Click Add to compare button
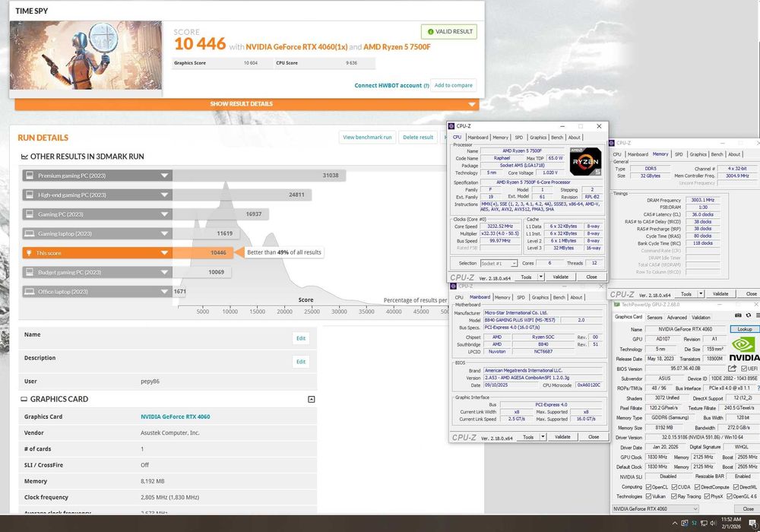The image size is (760, 532). pos(453,85)
